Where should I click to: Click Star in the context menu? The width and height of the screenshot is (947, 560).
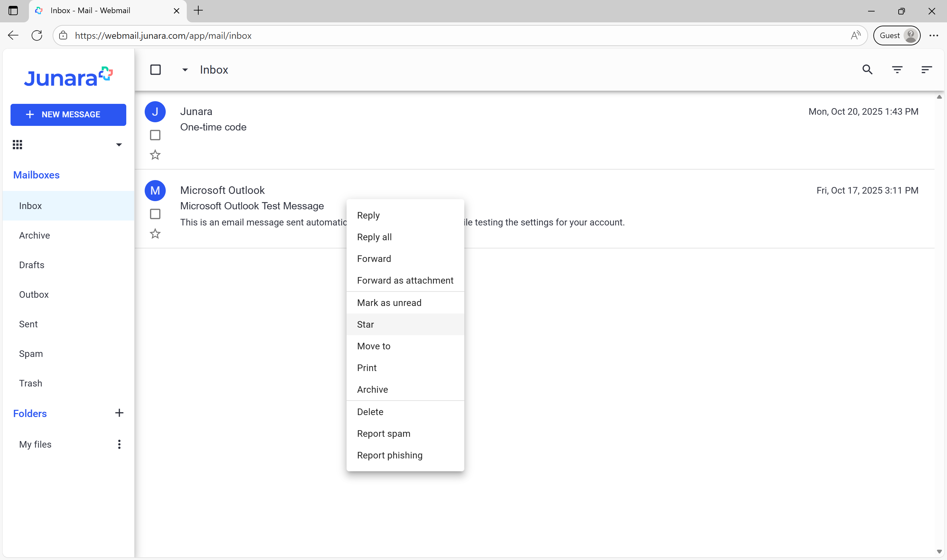pyautogui.click(x=405, y=324)
